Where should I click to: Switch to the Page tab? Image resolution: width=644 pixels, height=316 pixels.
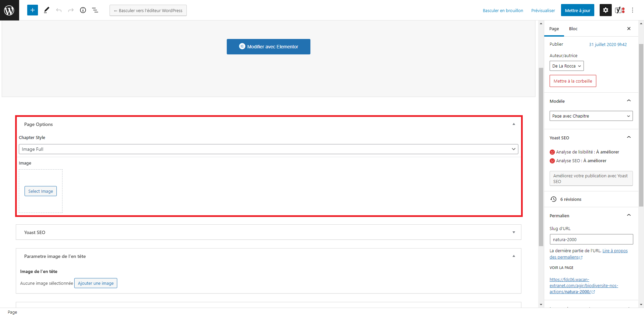(x=554, y=29)
